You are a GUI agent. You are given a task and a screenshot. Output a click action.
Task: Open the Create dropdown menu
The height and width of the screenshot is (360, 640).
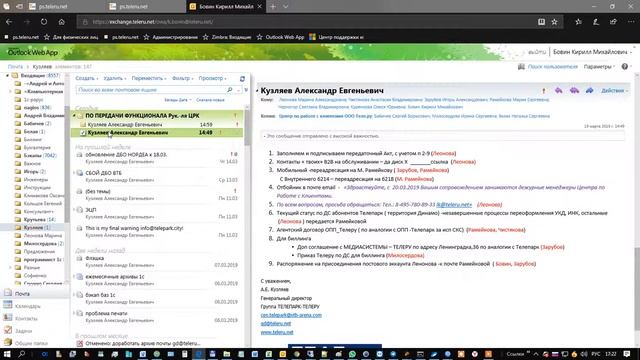(87, 78)
